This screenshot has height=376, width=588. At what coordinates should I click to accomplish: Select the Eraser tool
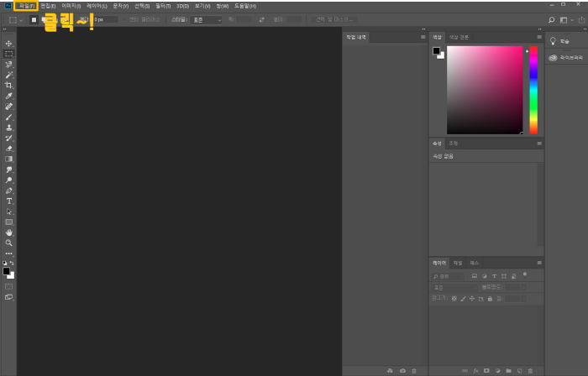coord(8,149)
